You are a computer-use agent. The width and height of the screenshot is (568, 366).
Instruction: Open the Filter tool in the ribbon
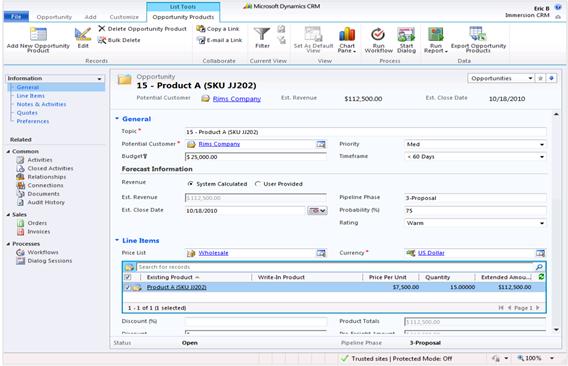[262, 37]
